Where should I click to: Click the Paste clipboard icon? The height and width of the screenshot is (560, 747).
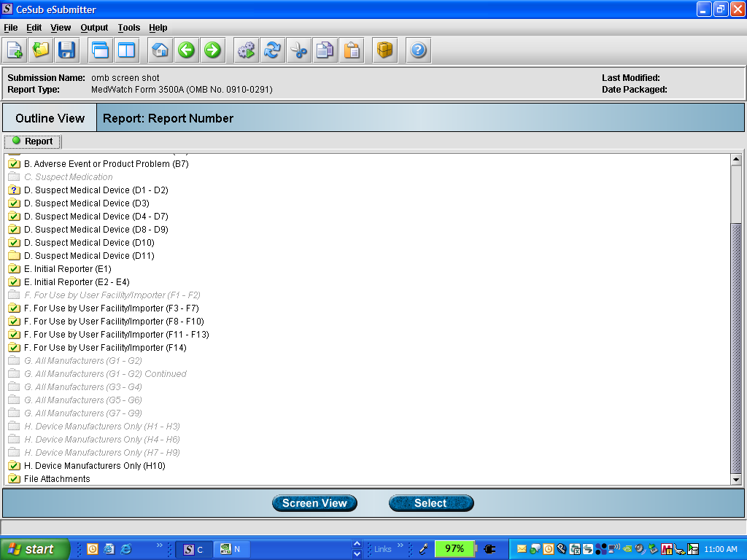(x=352, y=50)
